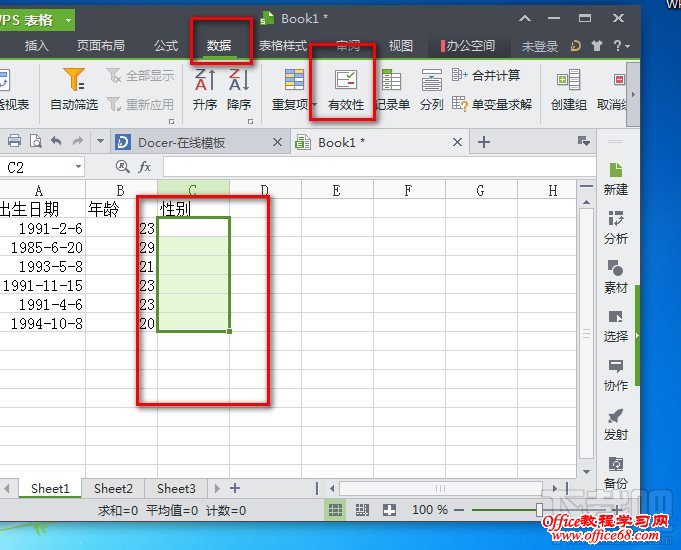
Task: Open the 办公空间 tab
Action: 468,46
